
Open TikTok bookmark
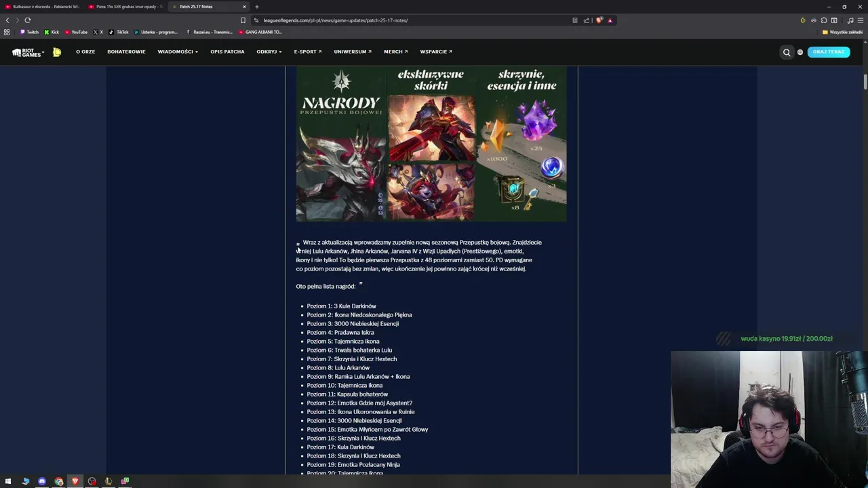pos(119,32)
